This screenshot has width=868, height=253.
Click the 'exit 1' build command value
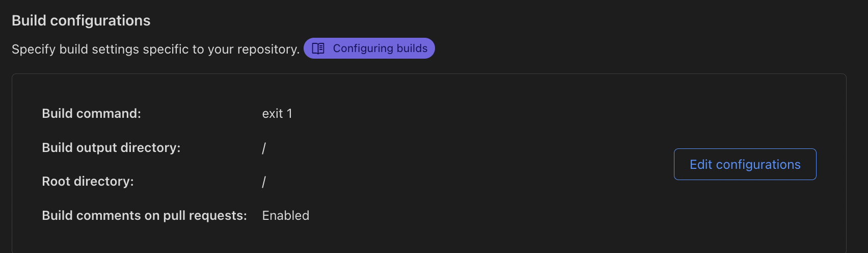point(277,113)
